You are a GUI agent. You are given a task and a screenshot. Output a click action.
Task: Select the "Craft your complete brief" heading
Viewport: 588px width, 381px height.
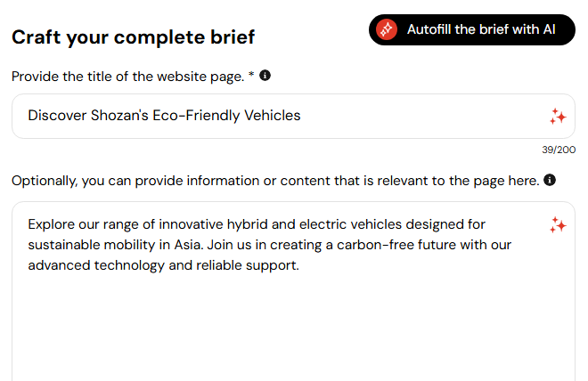point(133,36)
